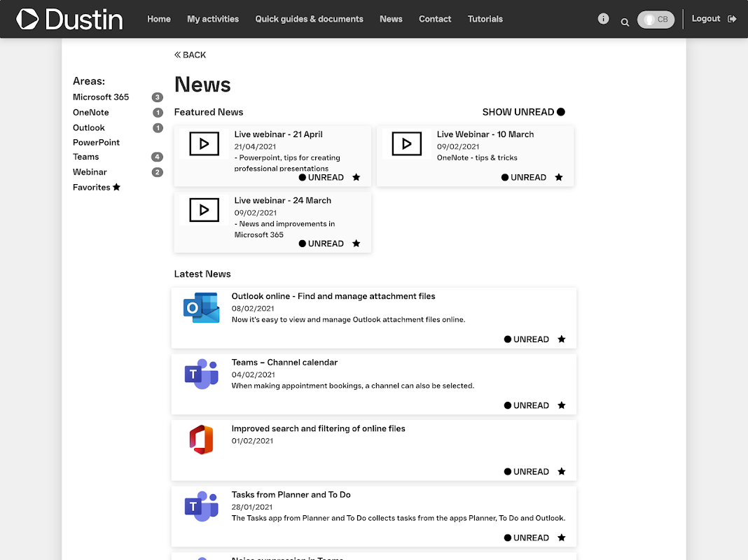748x560 pixels.
Task: Open Live webinar - 21 April title
Action: 278,134
